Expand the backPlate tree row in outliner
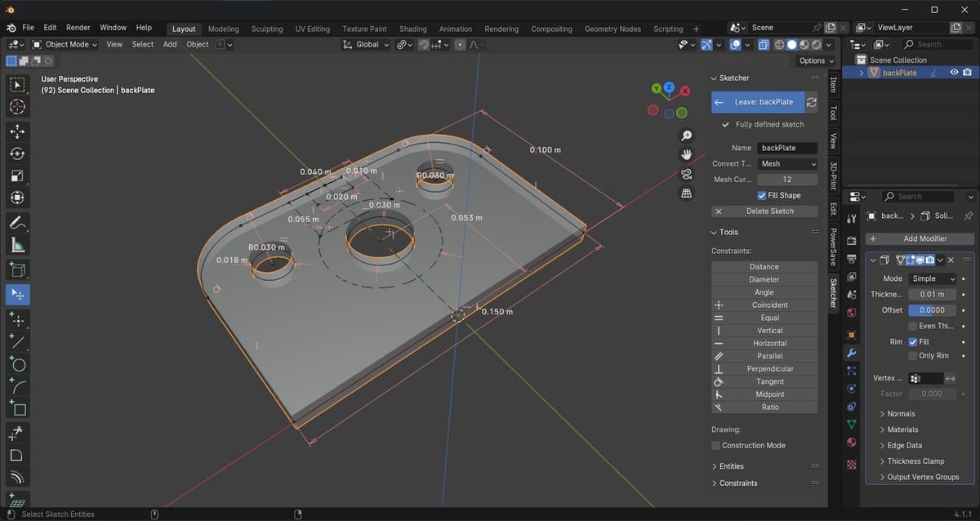Image resolution: width=980 pixels, height=521 pixels. tap(863, 73)
